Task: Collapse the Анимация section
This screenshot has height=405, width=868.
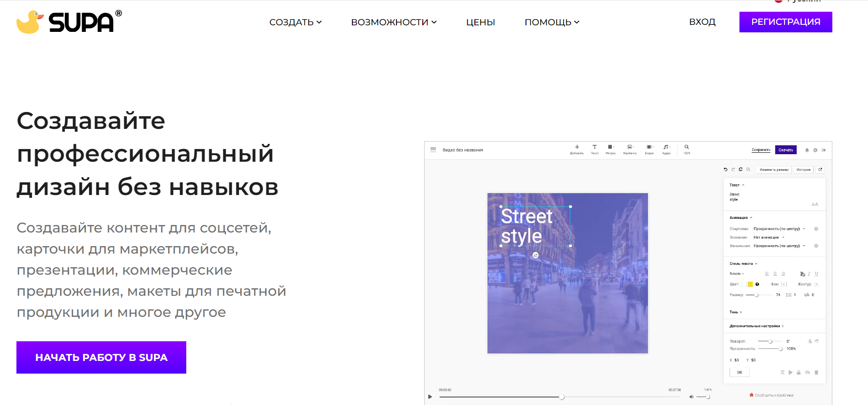Action: pos(741,218)
